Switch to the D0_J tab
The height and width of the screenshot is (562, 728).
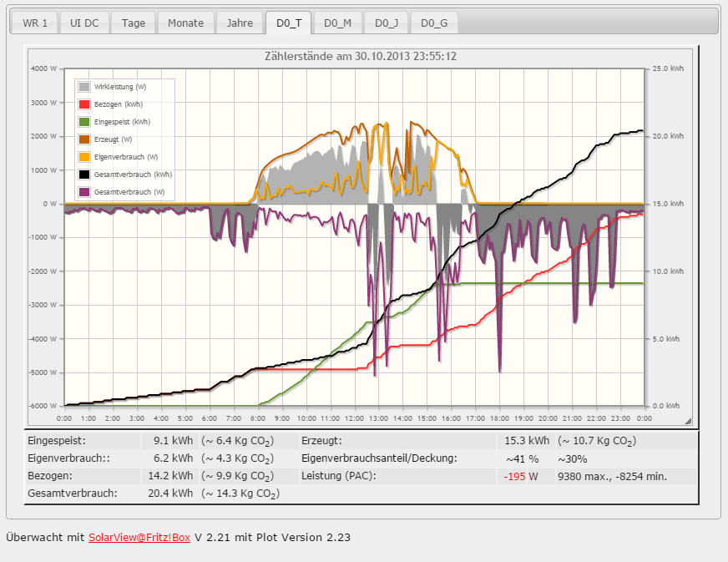coord(387,23)
